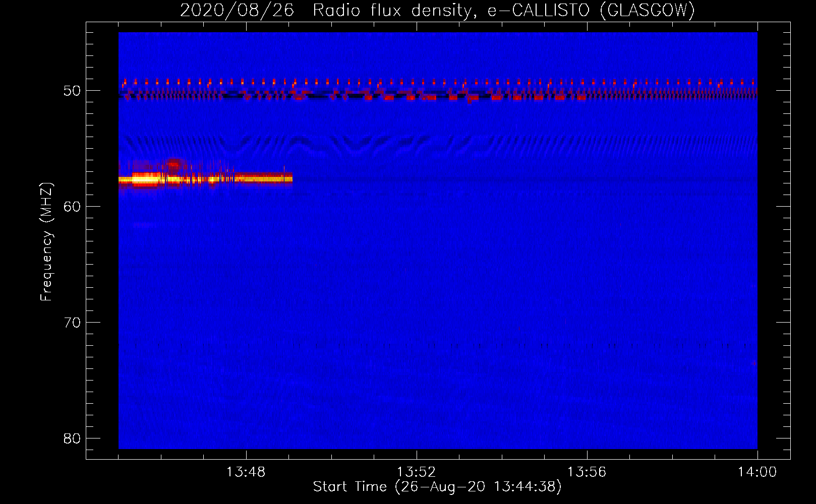
Task: Click the 13:56 time tick label
Action: click(x=587, y=472)
